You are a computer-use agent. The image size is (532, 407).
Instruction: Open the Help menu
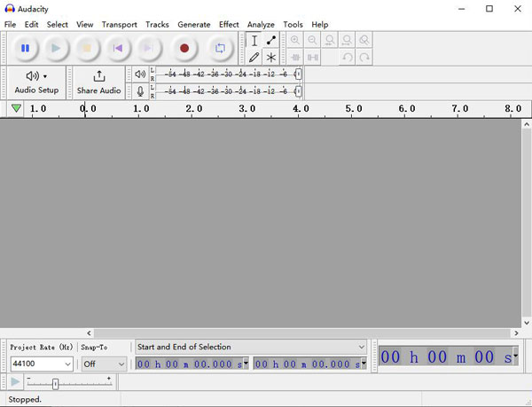coord(319,25)
